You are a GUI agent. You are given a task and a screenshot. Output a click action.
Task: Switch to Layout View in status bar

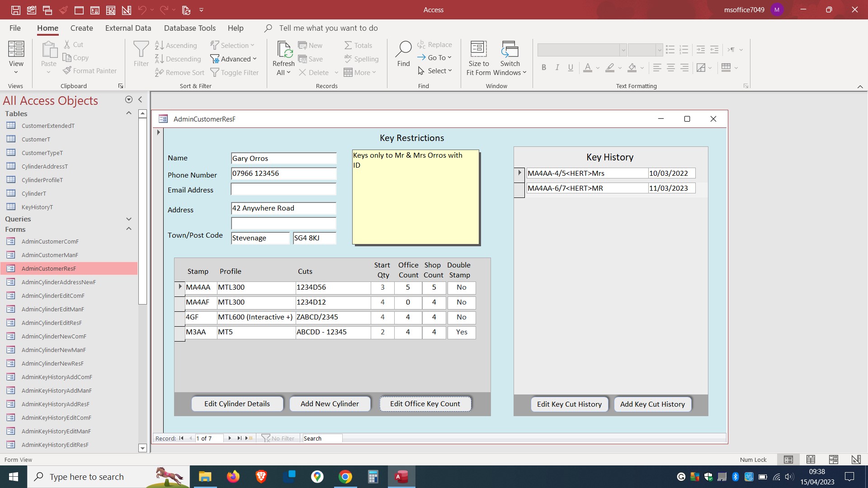833,460
